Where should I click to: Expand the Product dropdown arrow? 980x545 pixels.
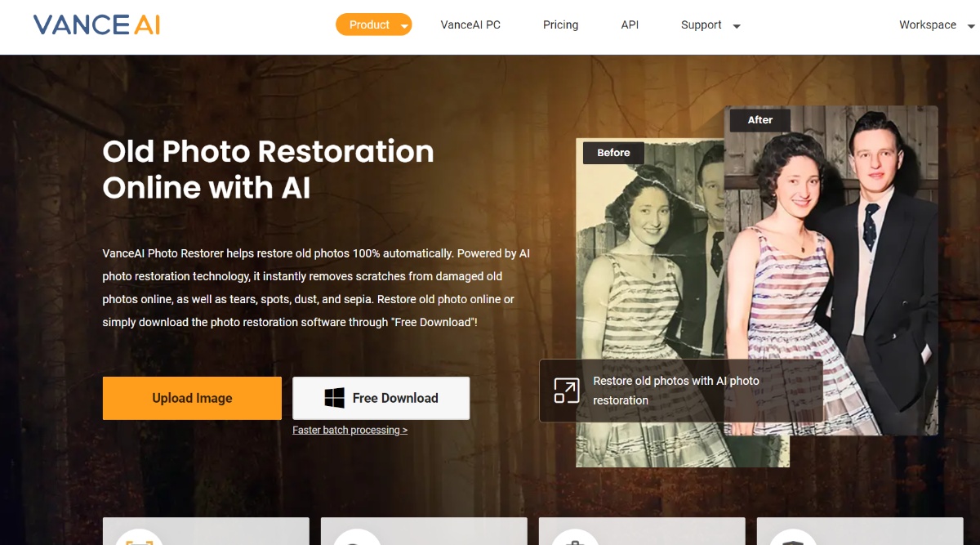pyautogui.click(x=404, y=26)
